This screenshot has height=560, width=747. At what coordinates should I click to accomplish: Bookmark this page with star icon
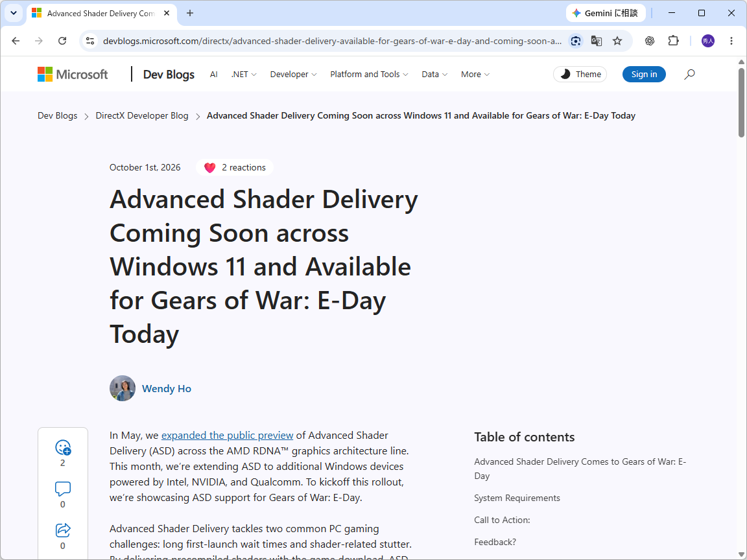pyautogui.click(x=617, y=41)
